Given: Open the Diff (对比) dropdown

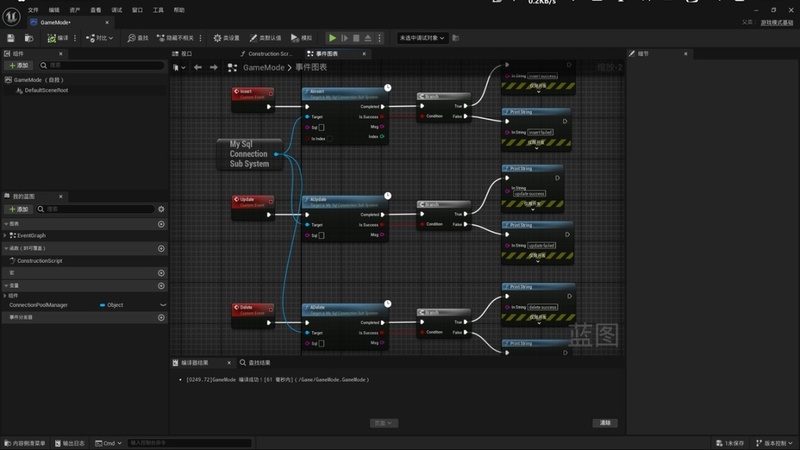Looking at the screenshot, I should coord(99,38).
